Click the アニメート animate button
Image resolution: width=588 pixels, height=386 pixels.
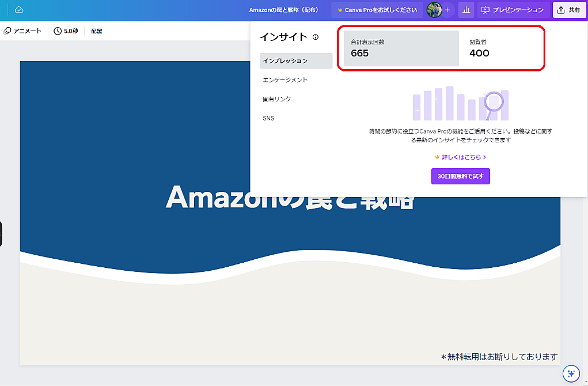[22, 31]
